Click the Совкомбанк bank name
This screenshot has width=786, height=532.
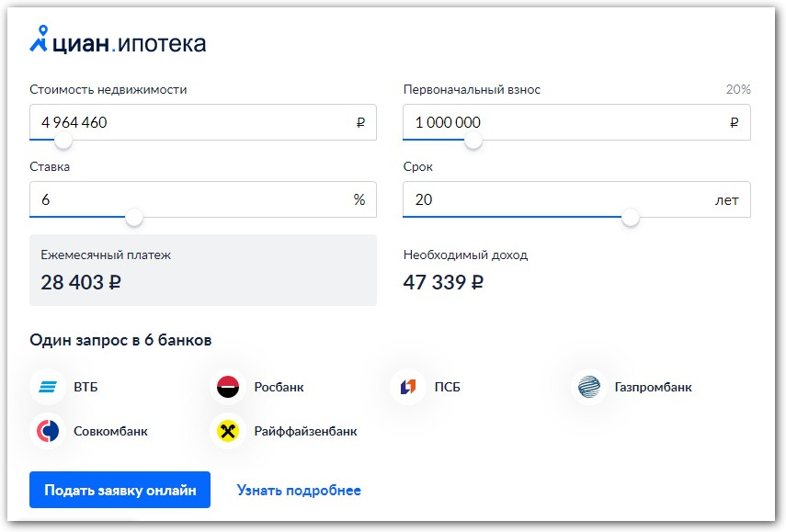pyautogui.click(x=111, y=431)
